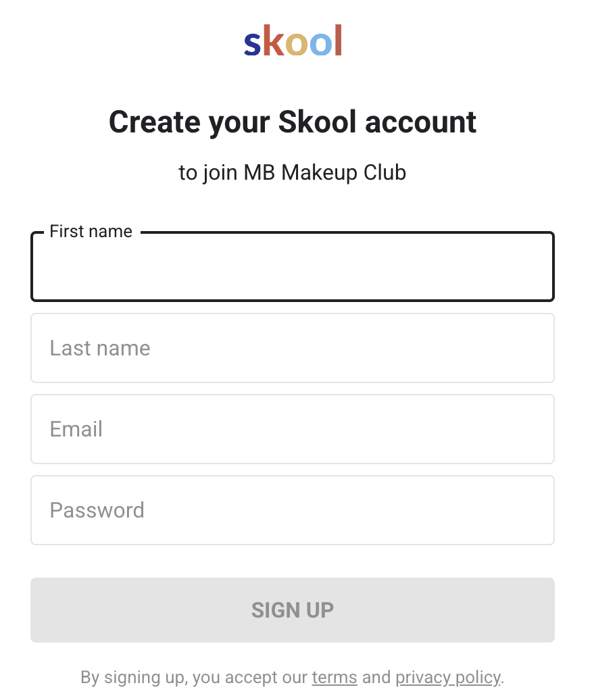The image size is (592, 700).
Task: Click the blue 's' in the skool logo
Action: click(x=252, y=44)
